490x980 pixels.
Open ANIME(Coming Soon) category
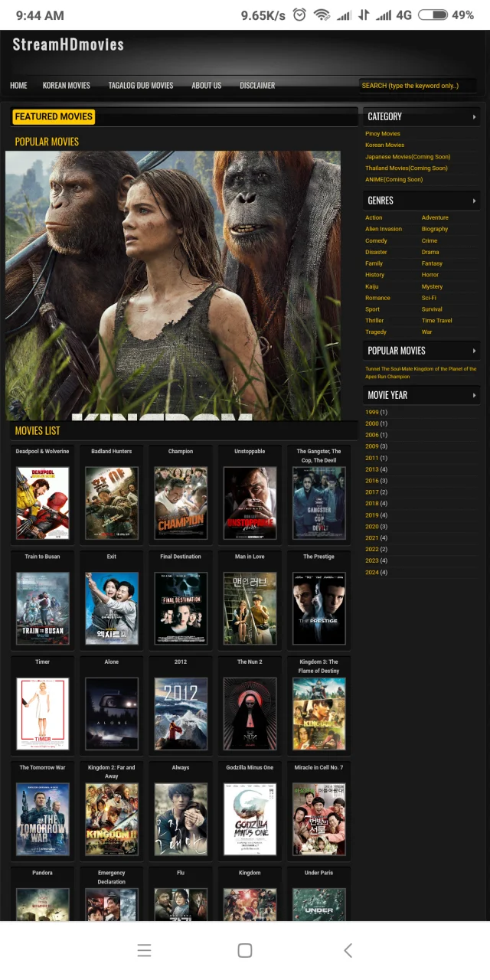pos(394,179)
